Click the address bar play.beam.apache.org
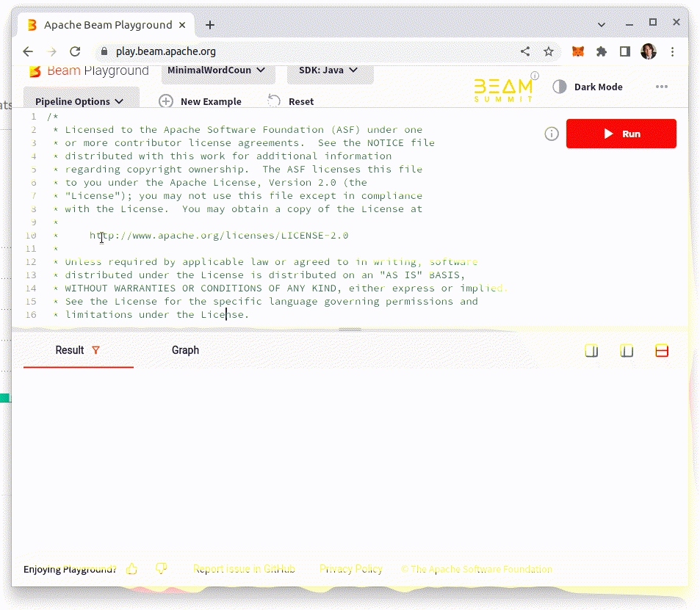Screen dimensions: 700x610 pos(165,52)
